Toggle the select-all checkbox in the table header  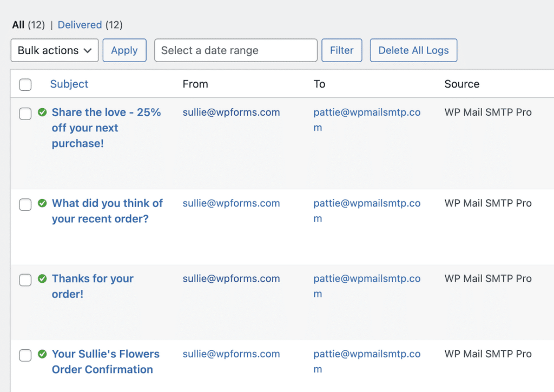25,84
